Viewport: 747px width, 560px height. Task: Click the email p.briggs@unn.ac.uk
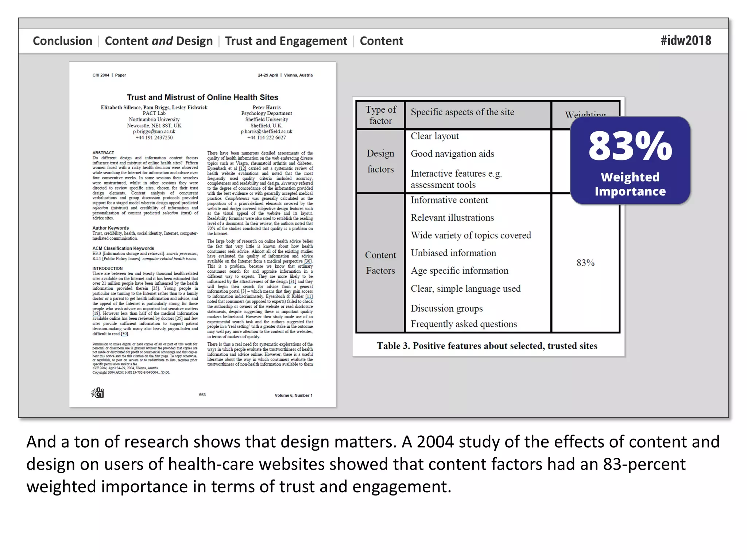pyautogui.click(x=154, y=132)
